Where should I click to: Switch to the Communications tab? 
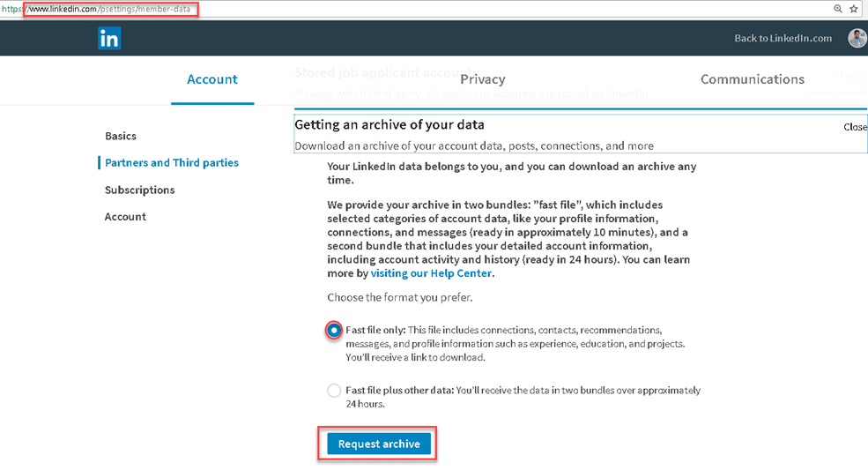point(753,79)
